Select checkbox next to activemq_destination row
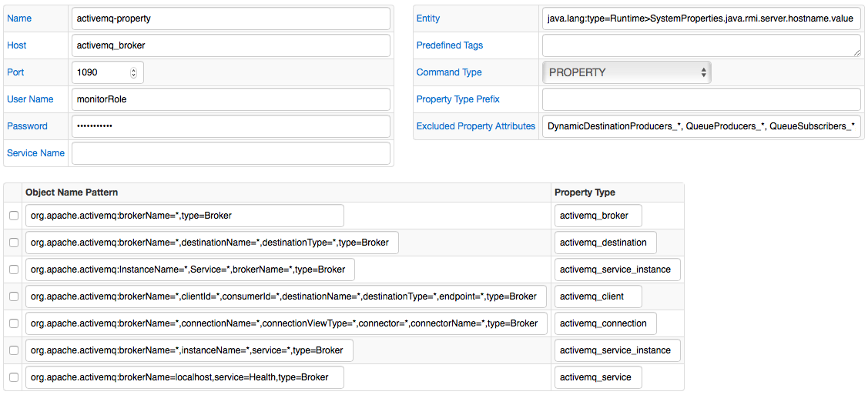 (14, 243)
